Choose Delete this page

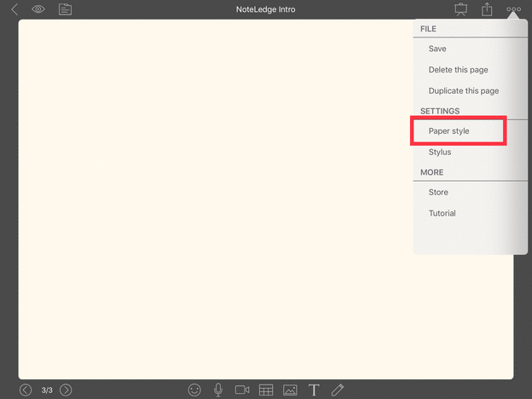458,70
